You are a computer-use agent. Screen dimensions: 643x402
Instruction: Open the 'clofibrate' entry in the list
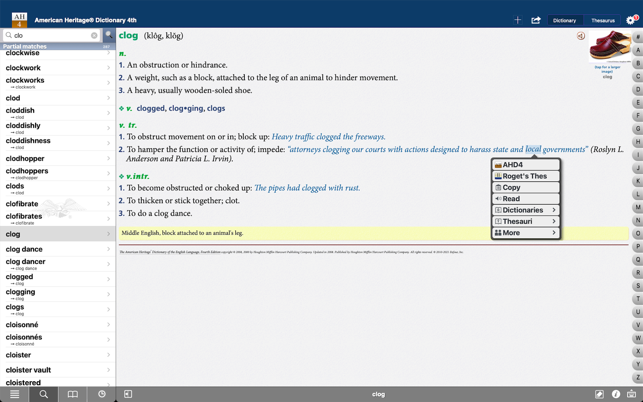point(57,203)
